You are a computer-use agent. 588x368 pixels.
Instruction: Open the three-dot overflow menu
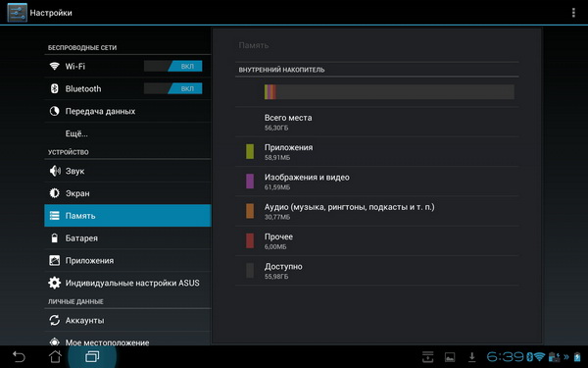coord(573,13)
